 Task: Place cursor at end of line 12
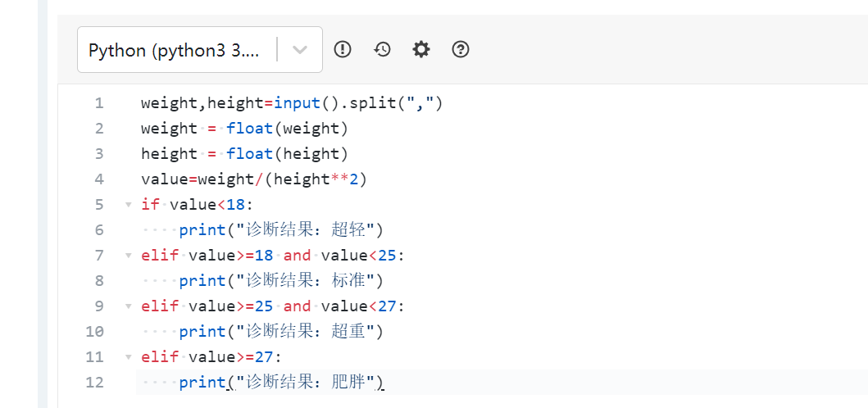pyautogui.click(x=384, y=383)
